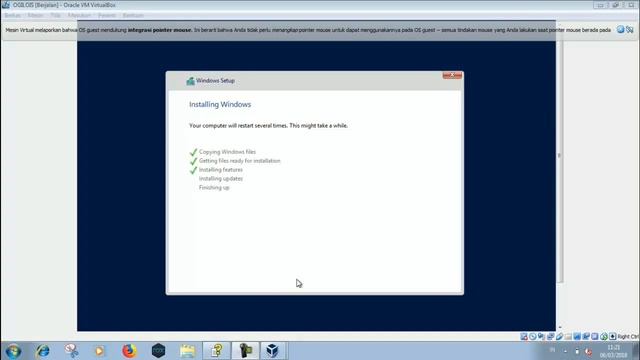Click the 'Installing features' step
Image resolution: width=640 pixels, height=360 pixels.
[x=221, y=170]
